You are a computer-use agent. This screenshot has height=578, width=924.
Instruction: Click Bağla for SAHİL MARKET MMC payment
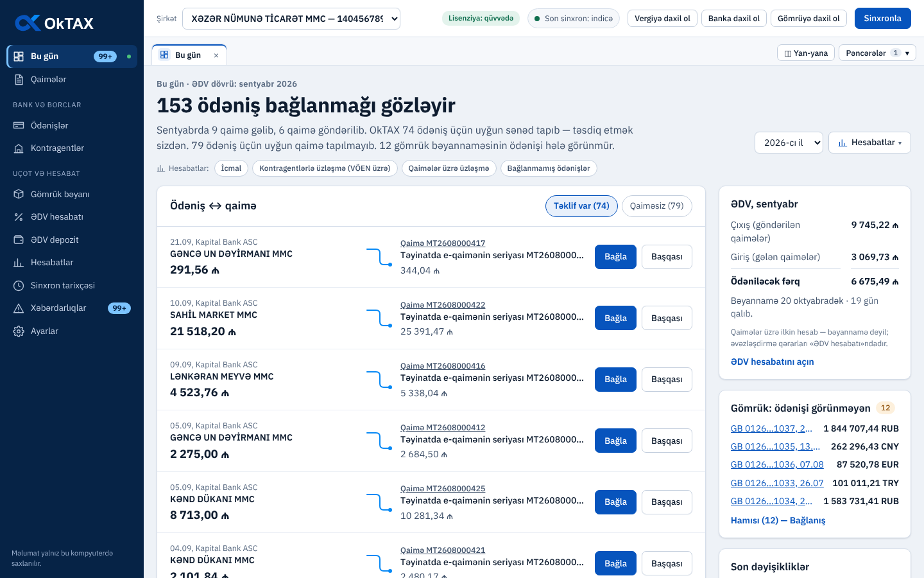(615, 318)
